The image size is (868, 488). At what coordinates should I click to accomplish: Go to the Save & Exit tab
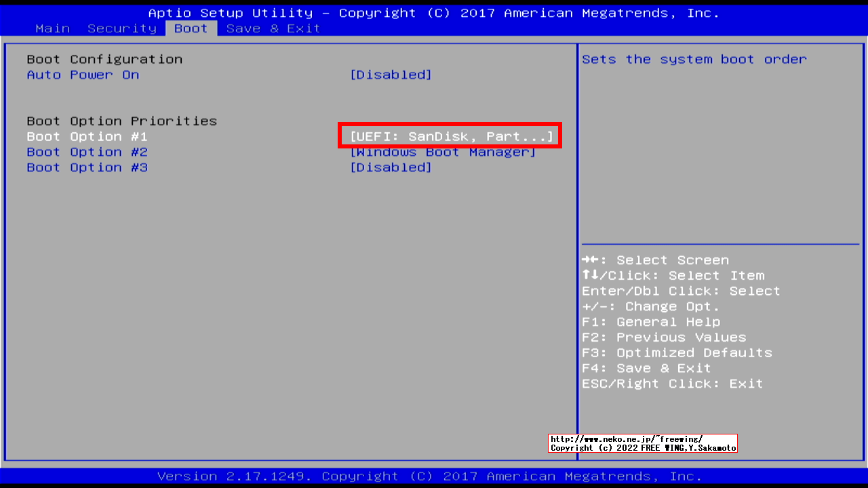(x=273, y=28)
